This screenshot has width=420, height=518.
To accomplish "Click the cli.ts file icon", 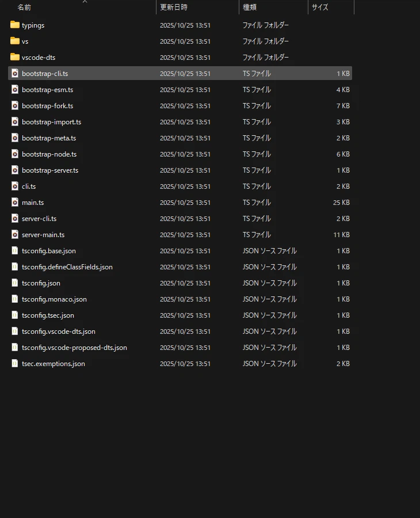I will click(x=15, y=186).
